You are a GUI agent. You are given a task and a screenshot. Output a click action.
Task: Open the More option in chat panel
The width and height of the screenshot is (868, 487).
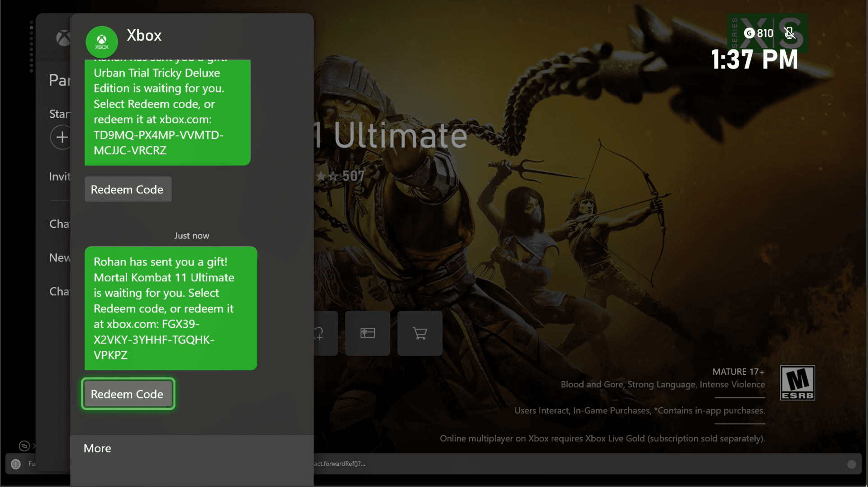click(x=97, y=448)
